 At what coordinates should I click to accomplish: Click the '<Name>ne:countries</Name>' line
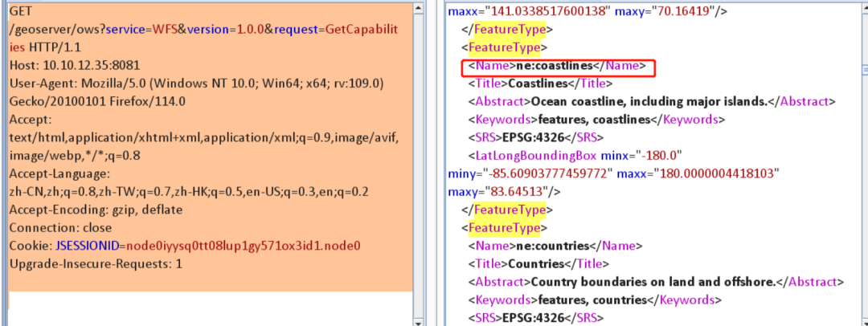click(555, 246)
